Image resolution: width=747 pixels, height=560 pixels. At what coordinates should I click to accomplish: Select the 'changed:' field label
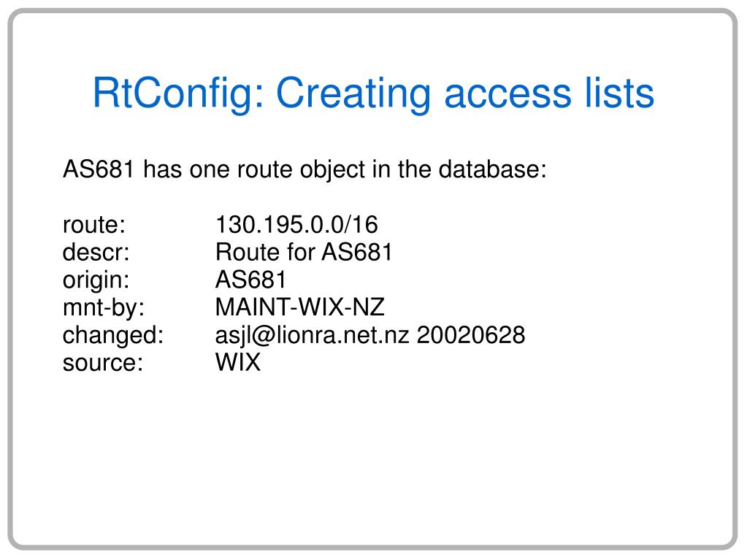tap(113, 335)
